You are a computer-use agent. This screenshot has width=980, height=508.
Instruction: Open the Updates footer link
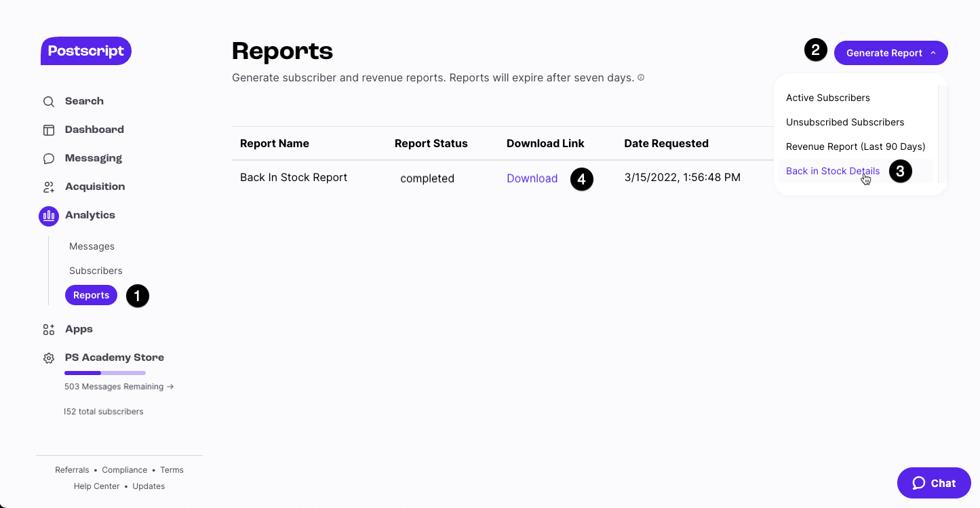coord(149,486)
